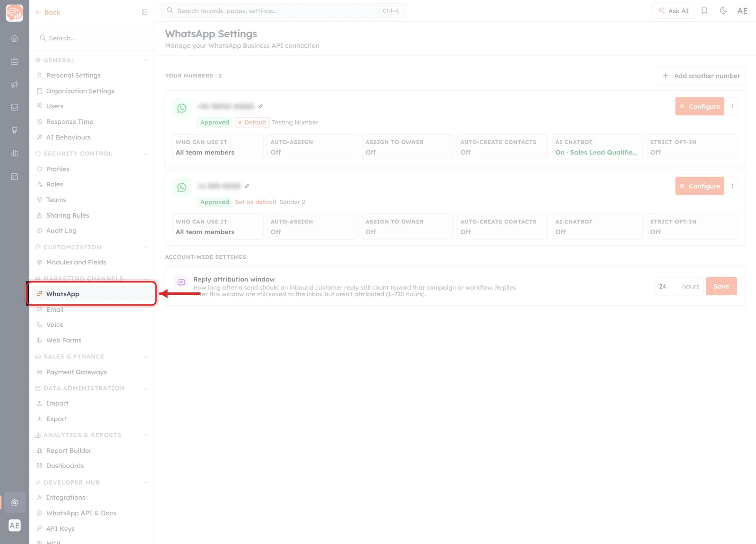Click the app logo at top left
Screen dimensions: 756x544
(15, 13)
